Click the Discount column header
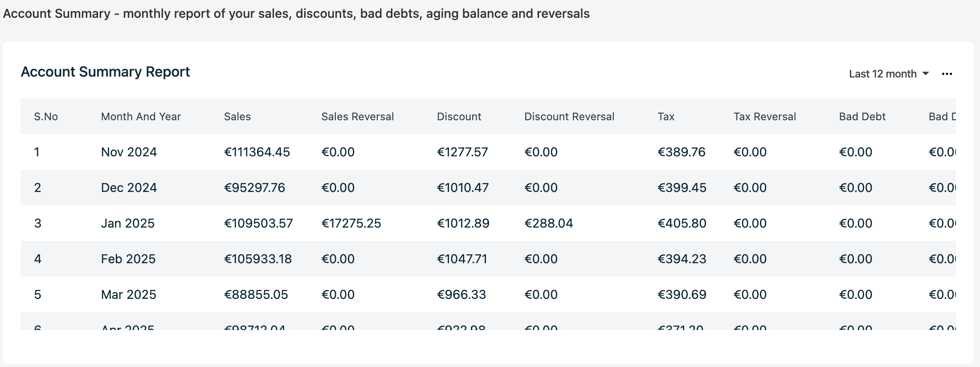 tap(459, 117)
